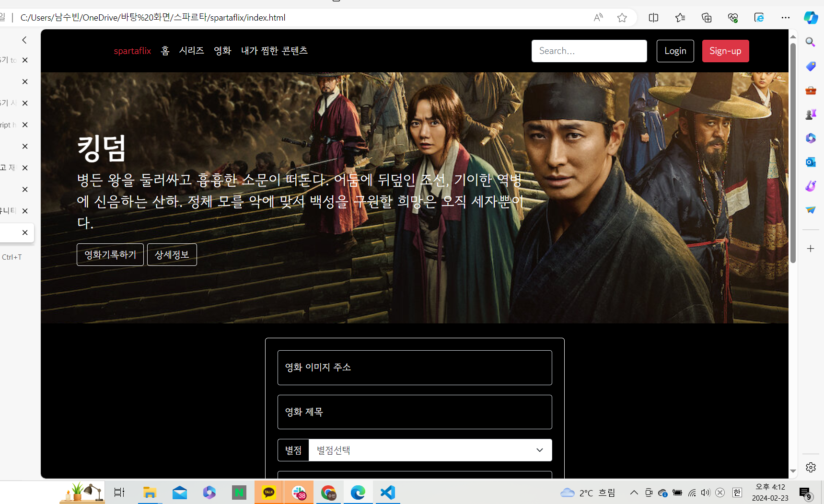The image size is (824, 504).
Task: Focus the 영화 이미지 주소 input field
Action: pyautogui.click(x=415, y=367)
